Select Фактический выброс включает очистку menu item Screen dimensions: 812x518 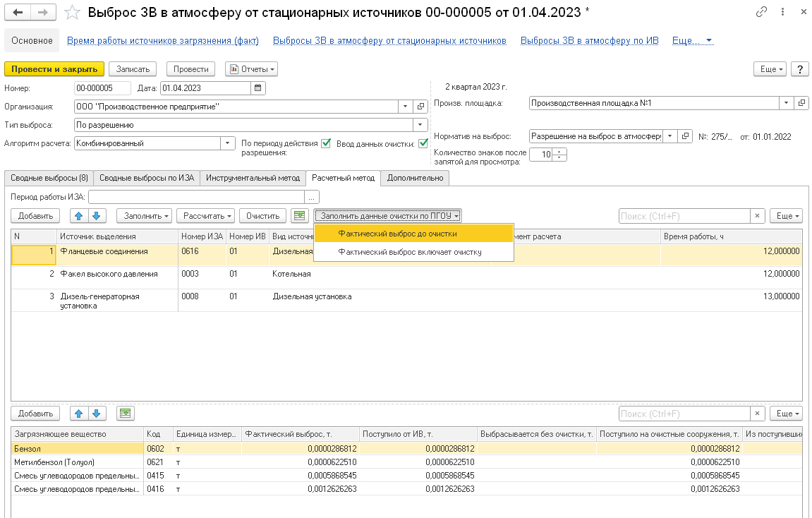(409, 251)
